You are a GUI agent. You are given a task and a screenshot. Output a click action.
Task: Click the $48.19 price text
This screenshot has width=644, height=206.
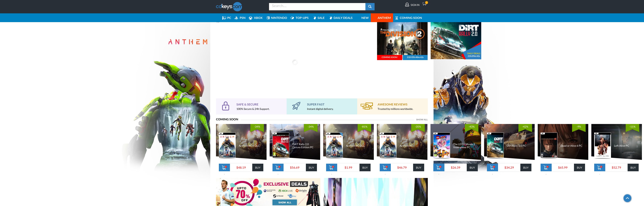click(x=241, y=167)
